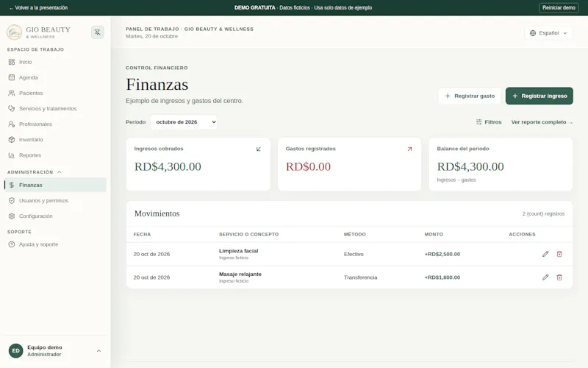The width and height of the screenshot is (588, 368).
Task: Open Configuración in sidebar
Action: click(55, 216)
